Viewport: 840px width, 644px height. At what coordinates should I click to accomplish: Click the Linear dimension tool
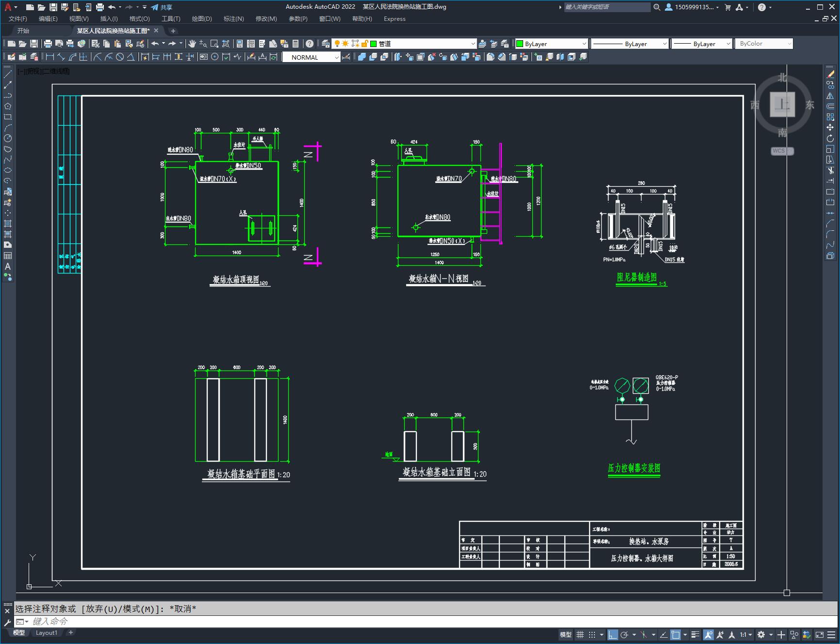(49, 57)
